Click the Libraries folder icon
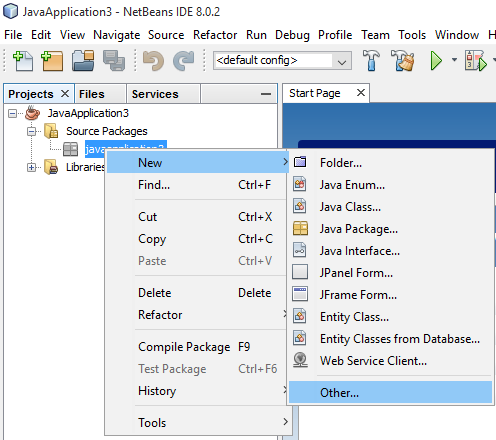This screenshot has width=496, height=440. 51,167
